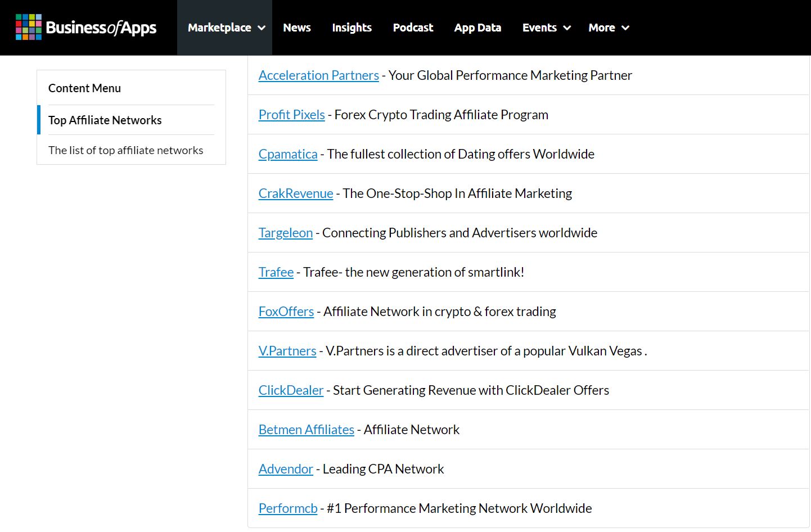Open the Insights page

(352, 28)
